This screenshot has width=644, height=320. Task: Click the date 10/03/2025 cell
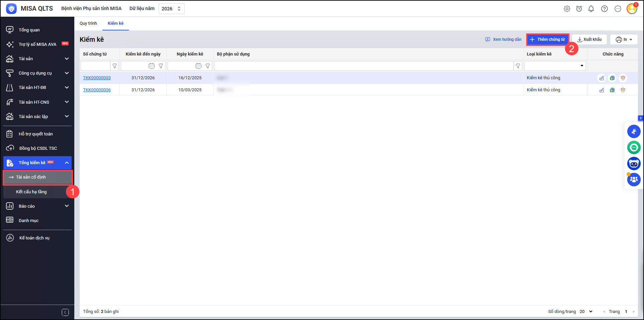(x=190, y=90)
